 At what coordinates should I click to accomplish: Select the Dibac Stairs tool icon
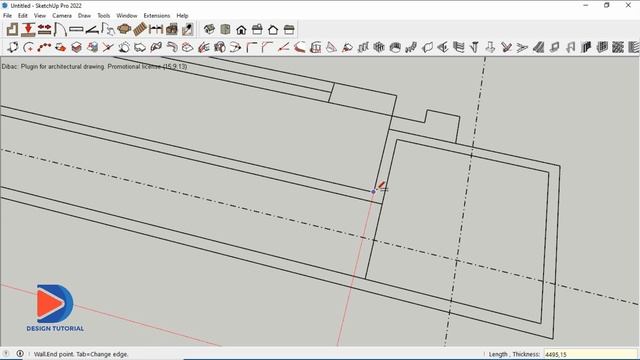tap(140, 29)
